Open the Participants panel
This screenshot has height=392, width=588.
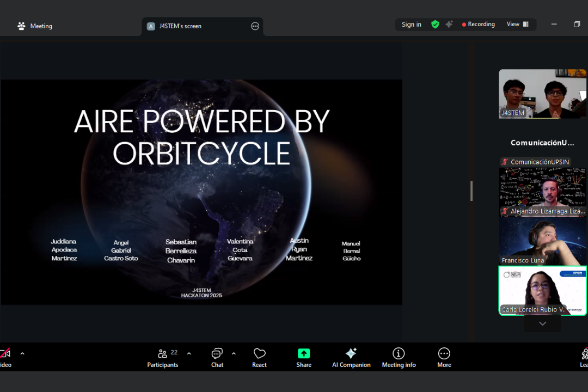(162, 358)
